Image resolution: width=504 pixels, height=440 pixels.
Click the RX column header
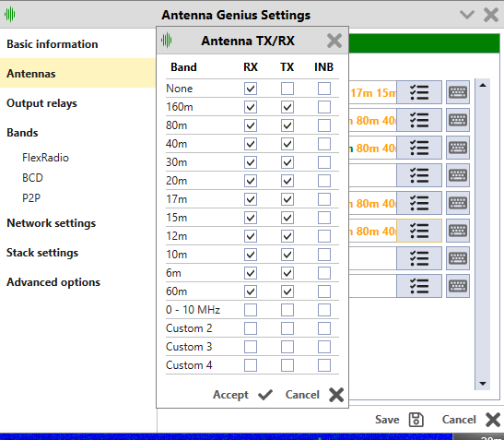coord(251,67)
